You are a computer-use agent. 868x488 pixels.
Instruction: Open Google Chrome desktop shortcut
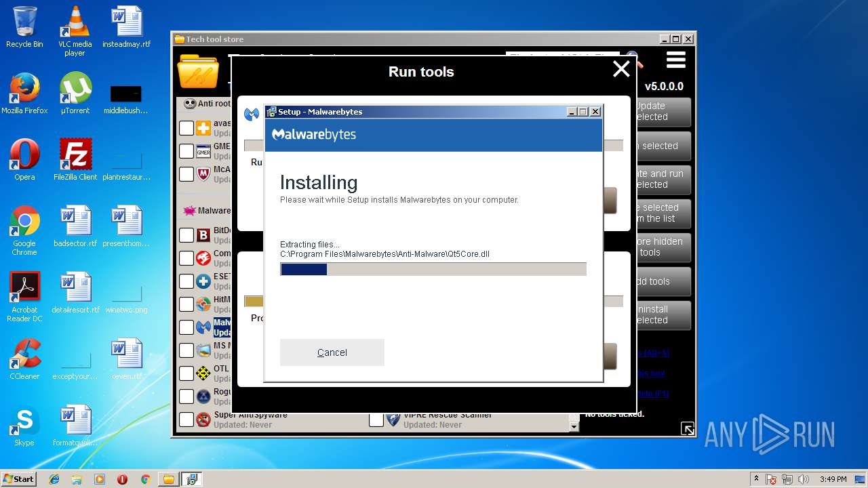click(x=24, y=230)
